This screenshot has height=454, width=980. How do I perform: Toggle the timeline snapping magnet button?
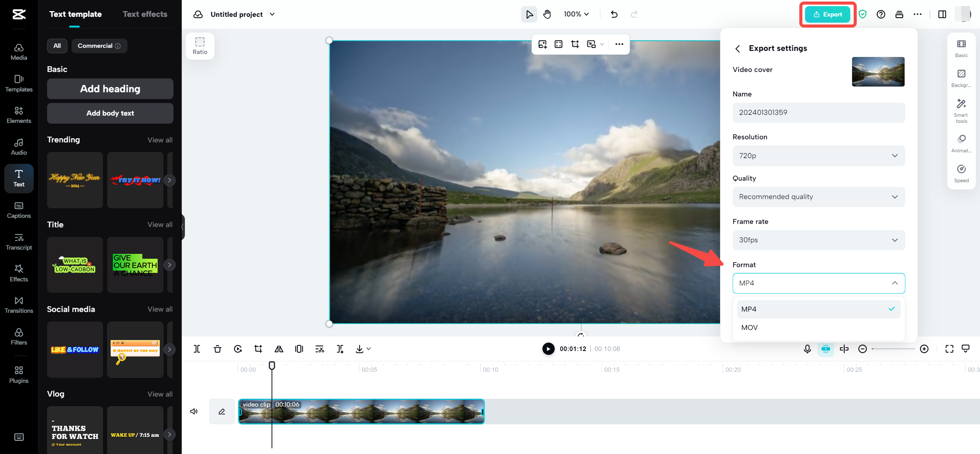(x=825, y=349)
